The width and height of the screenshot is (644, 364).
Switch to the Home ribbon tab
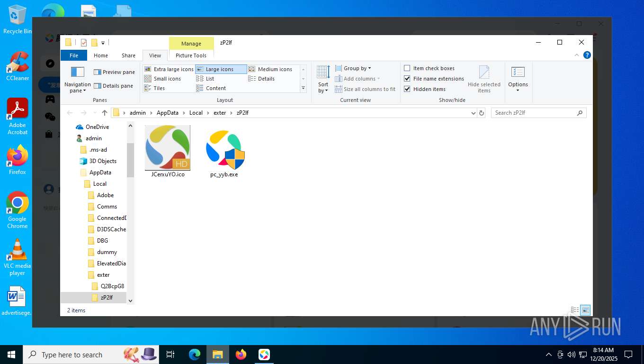(101, 55)
